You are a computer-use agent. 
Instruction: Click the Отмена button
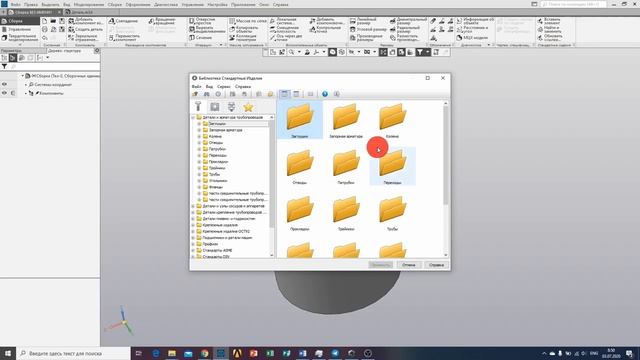pos(409,265)
